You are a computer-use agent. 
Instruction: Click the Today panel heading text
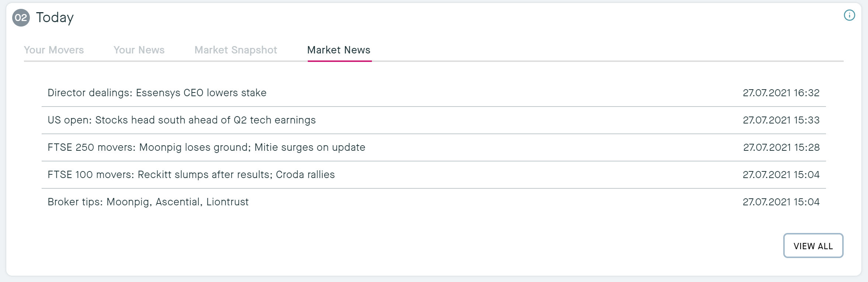click(55, 18)
